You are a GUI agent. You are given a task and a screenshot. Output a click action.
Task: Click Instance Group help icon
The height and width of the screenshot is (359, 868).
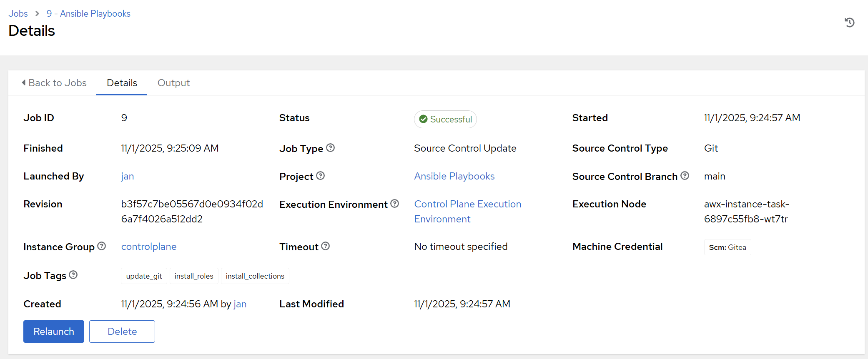click(101, 246)
